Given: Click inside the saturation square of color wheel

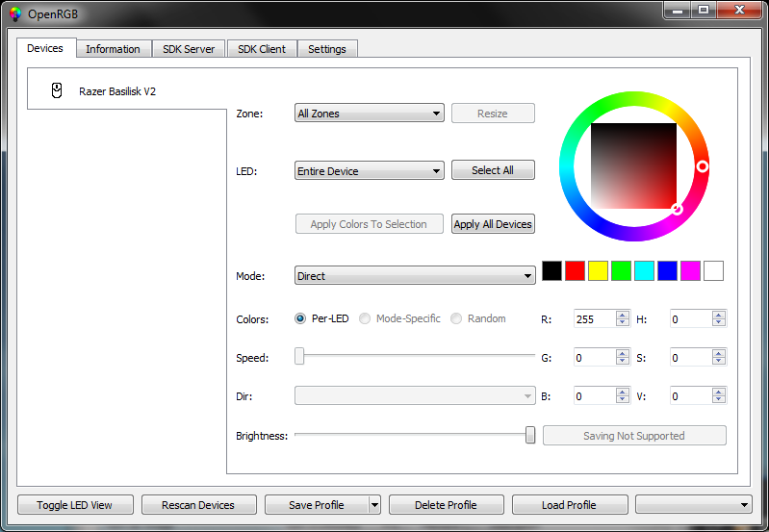Looking at the screenshot, I should click(633, 165).
